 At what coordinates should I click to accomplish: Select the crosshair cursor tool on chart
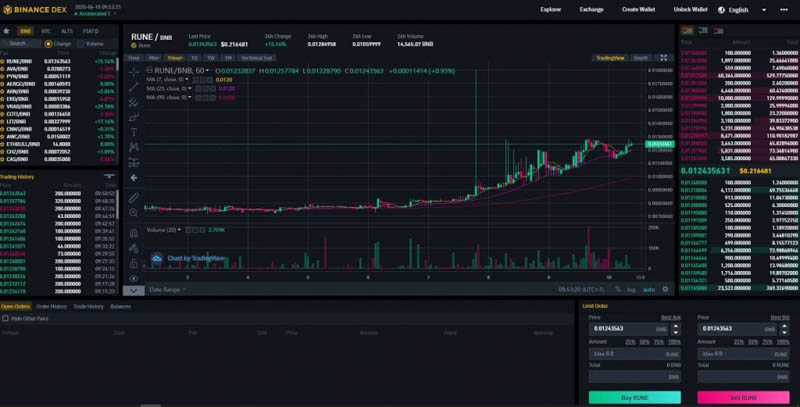click(134, 72)
